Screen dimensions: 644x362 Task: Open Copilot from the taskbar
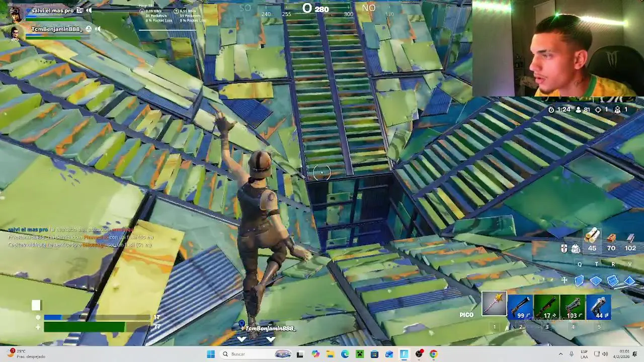tap(315, 354)
